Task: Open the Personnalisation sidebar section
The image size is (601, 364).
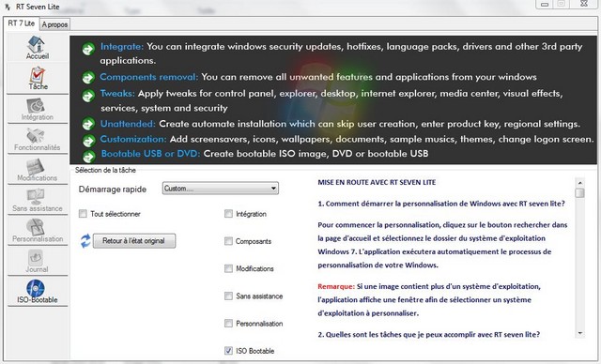Action: point(38,231)
